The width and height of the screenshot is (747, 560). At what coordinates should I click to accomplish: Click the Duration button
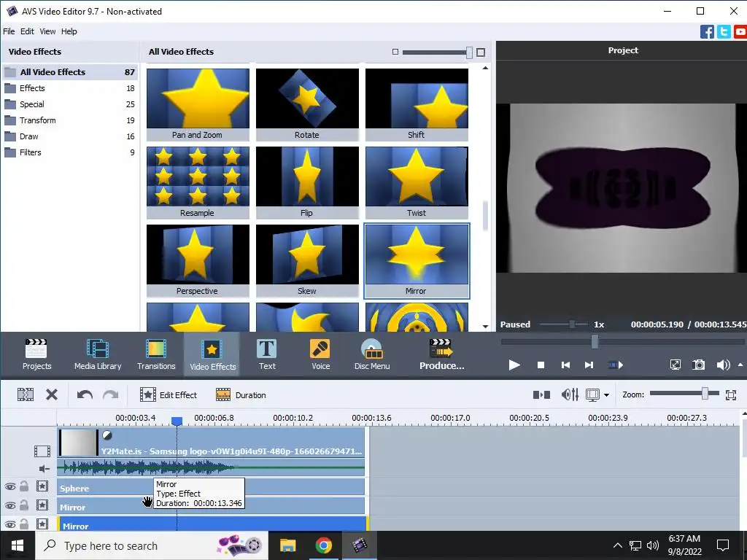241,394
